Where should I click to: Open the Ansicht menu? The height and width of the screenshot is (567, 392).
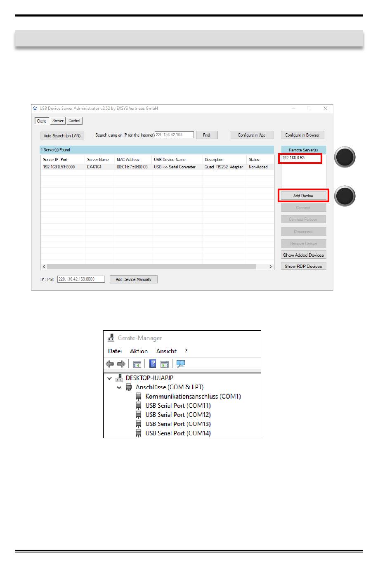pyautogui.click(x=166, y=351)
